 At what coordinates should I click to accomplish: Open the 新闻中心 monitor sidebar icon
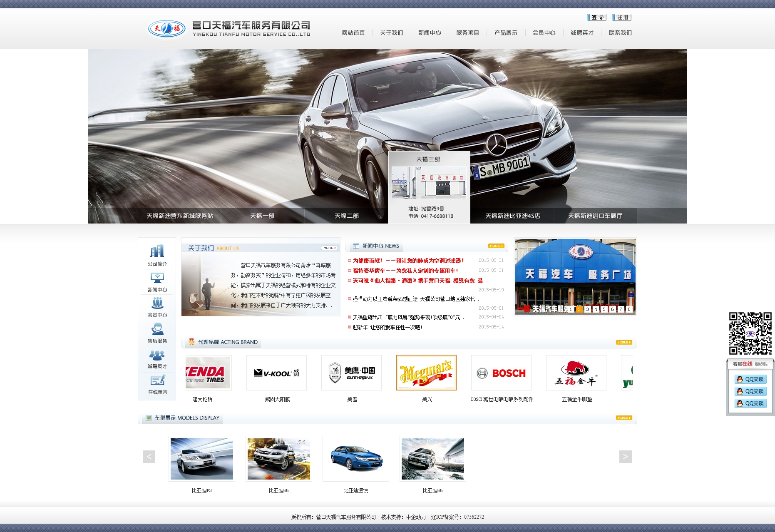(x=157, y=278)
